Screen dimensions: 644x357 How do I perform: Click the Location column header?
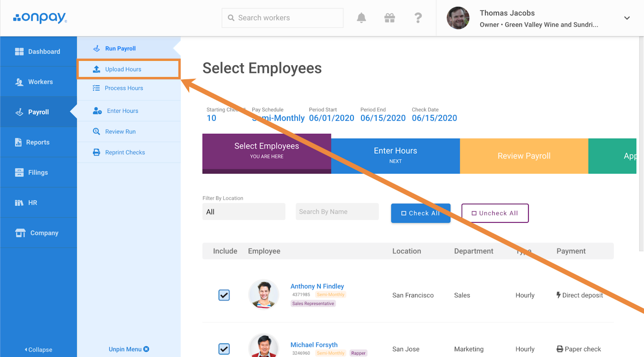pyautogui.click(x=407, y=251)
